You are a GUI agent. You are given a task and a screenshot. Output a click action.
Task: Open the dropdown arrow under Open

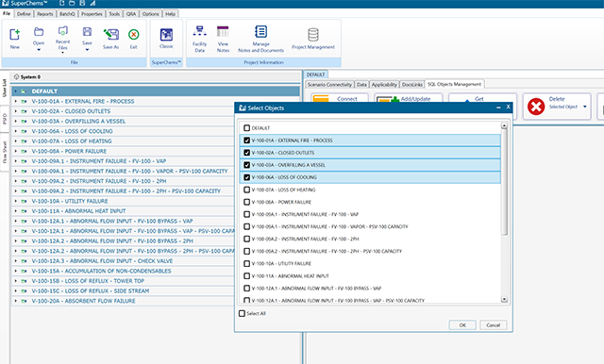[x=39, y=50]
